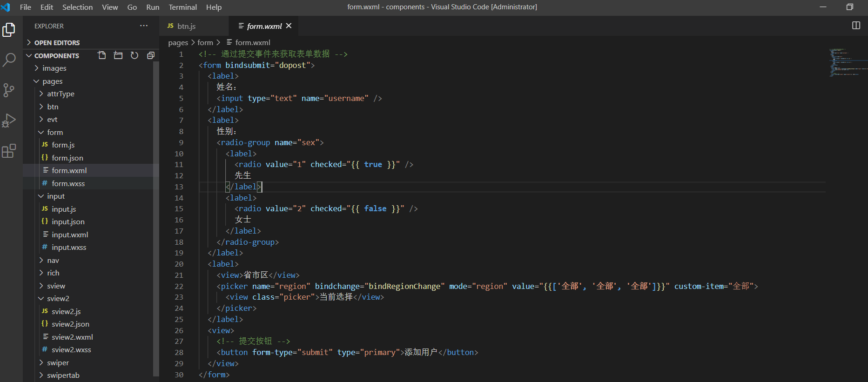Open the File menu
Viewport: 868px width, 382px height.
26,7
